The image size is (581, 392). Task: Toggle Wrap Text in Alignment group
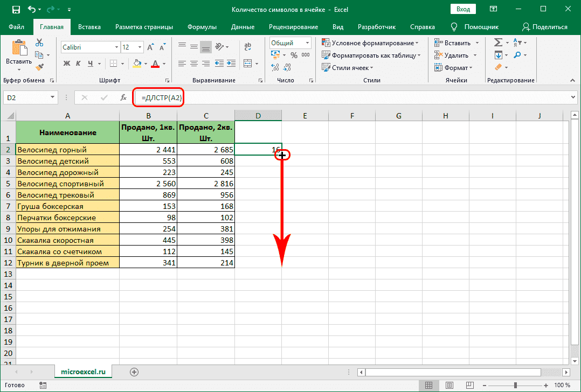[248, 47]
